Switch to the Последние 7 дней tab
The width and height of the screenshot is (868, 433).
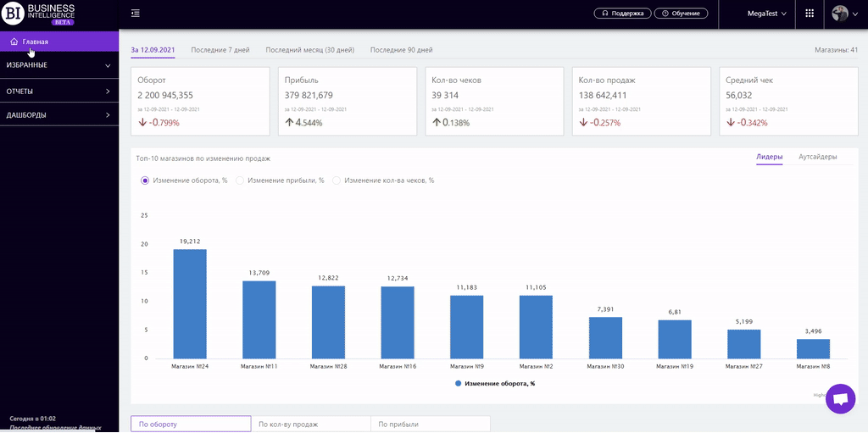(220, 50)
